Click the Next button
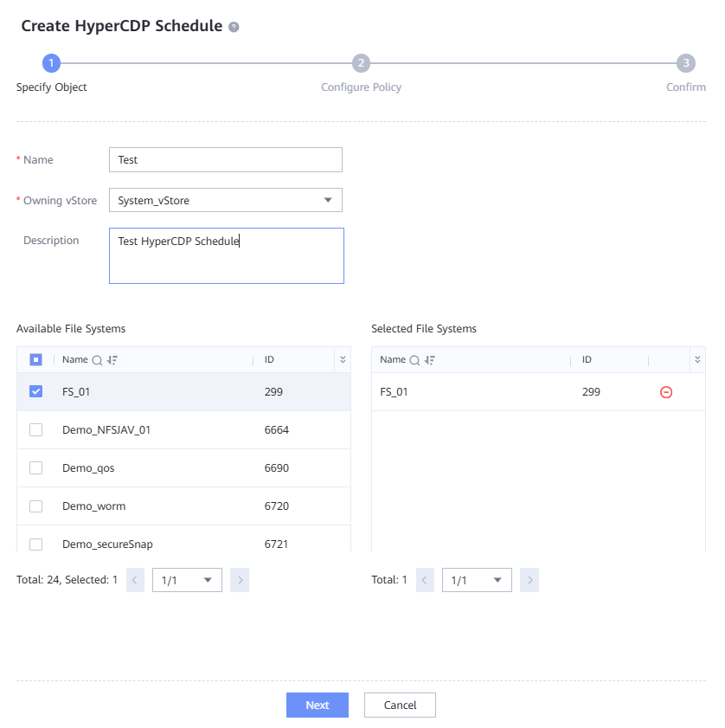The width and height of the screenshot is (725, 728). (x=317, y=705)
